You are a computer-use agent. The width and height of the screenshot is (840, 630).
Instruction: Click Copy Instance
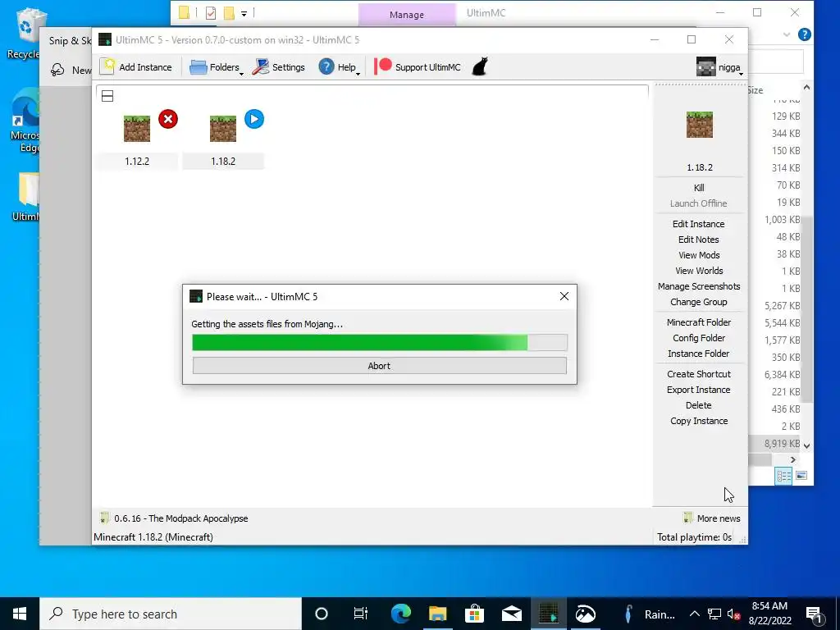tap(699, 421)
